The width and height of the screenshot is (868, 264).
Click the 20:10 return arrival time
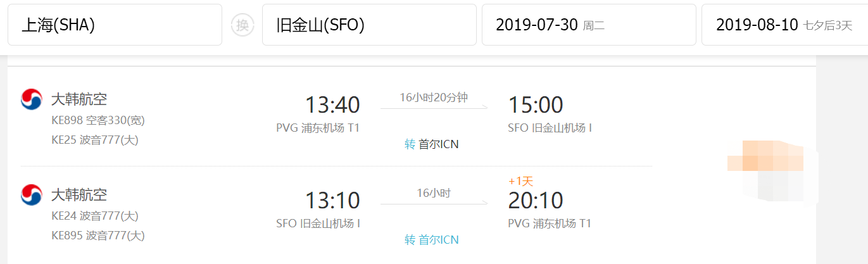click(x=535, y=201)
